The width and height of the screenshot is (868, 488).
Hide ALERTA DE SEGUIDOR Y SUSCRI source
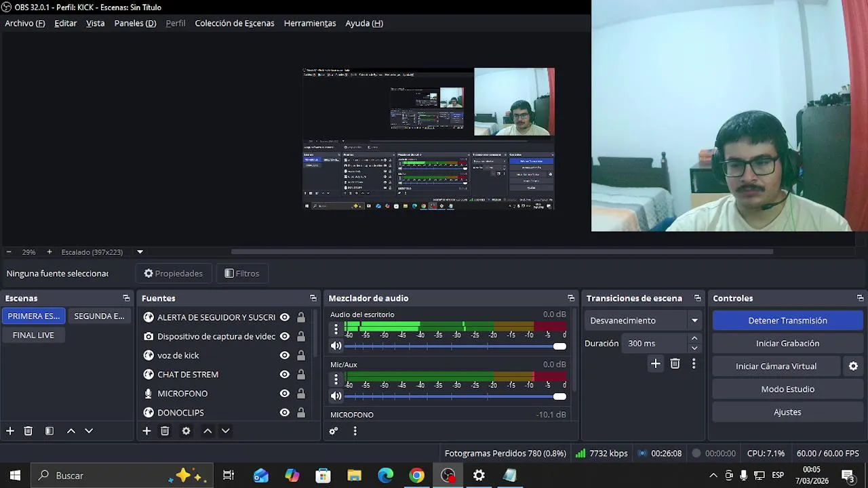(285, 317)
